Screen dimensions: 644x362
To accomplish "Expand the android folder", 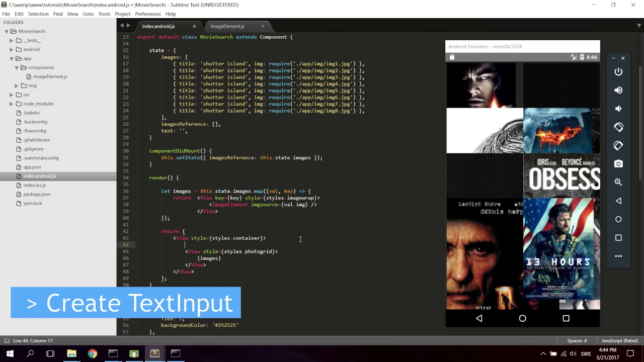I will click(x=11, y=49).
